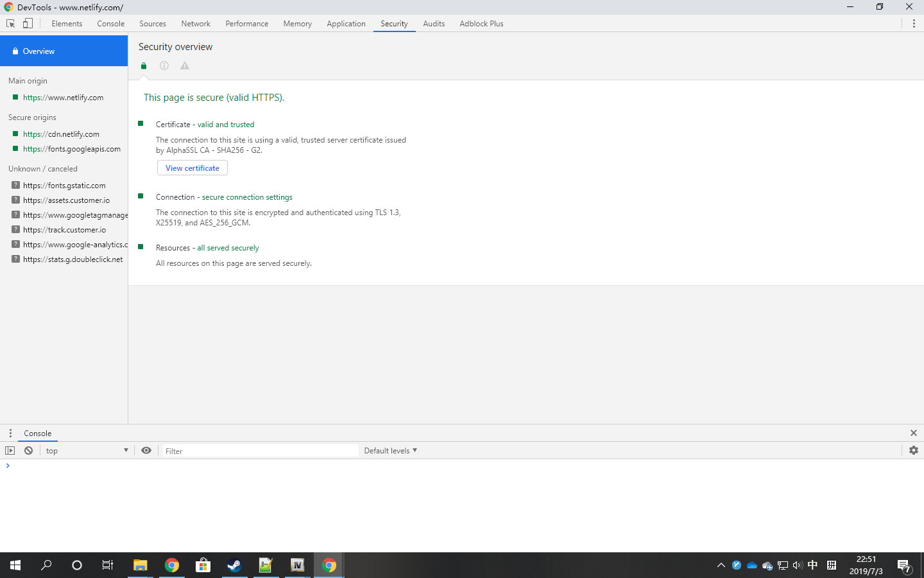Screen dimensions: 924x578
Task: Select origin https://assets.customer.io
Action: [x=64, y=200]
